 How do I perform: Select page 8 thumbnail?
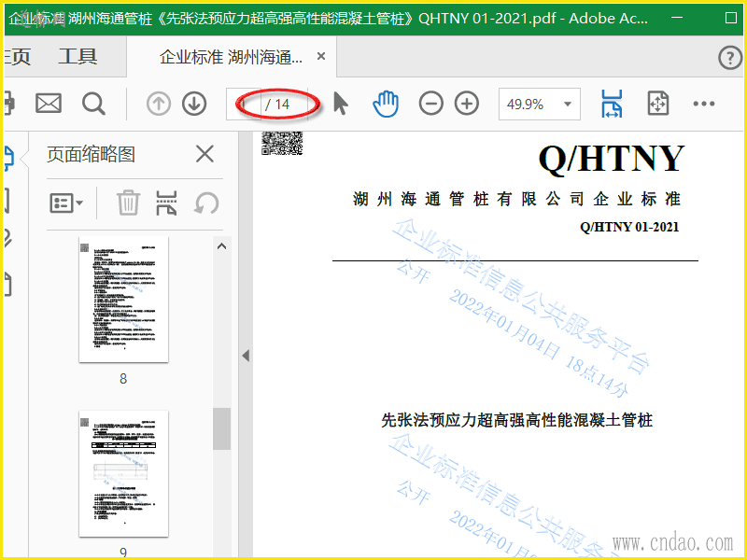(123, 299)
